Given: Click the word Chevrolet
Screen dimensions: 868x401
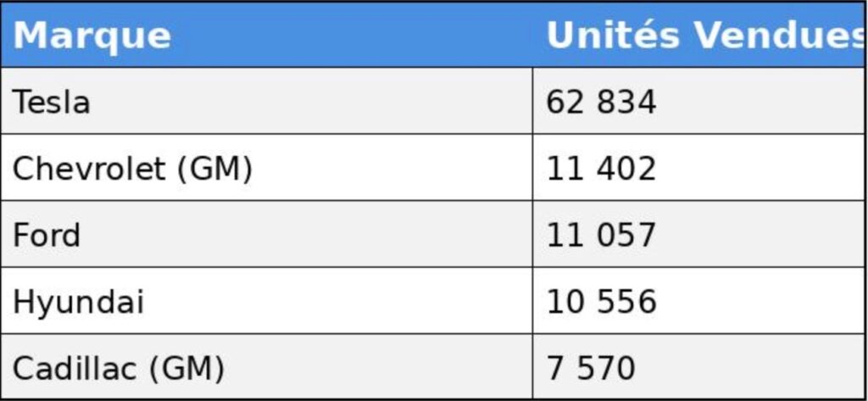Looking at the screenshot, I should click(88, 169).
